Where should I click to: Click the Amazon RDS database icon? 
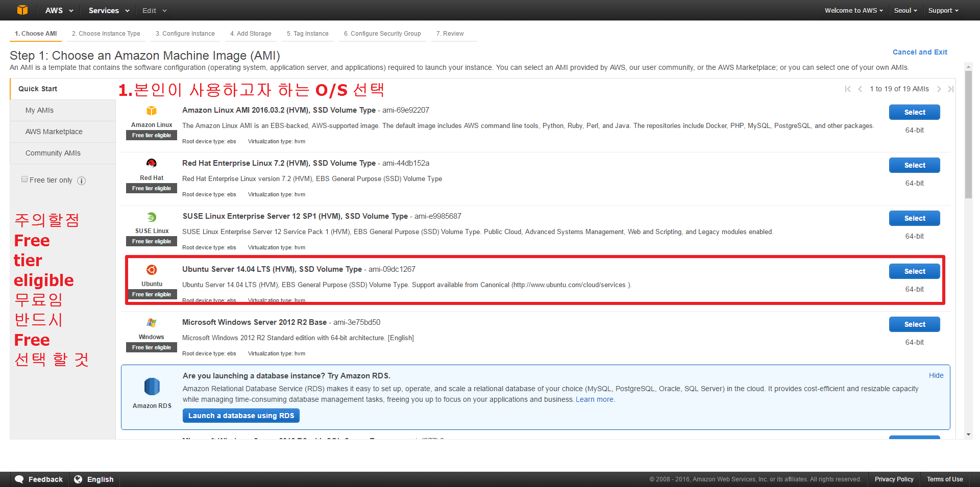(152, 387)
